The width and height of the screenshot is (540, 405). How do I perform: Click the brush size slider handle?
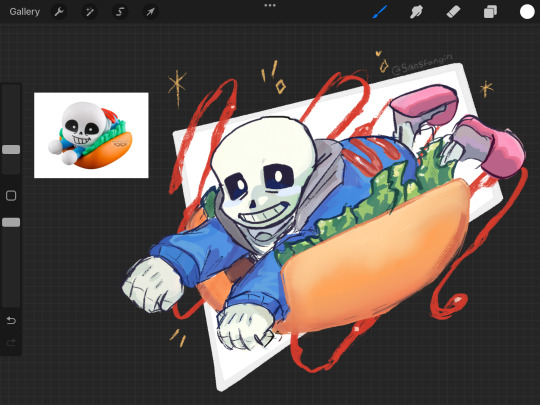pos(11,149)
